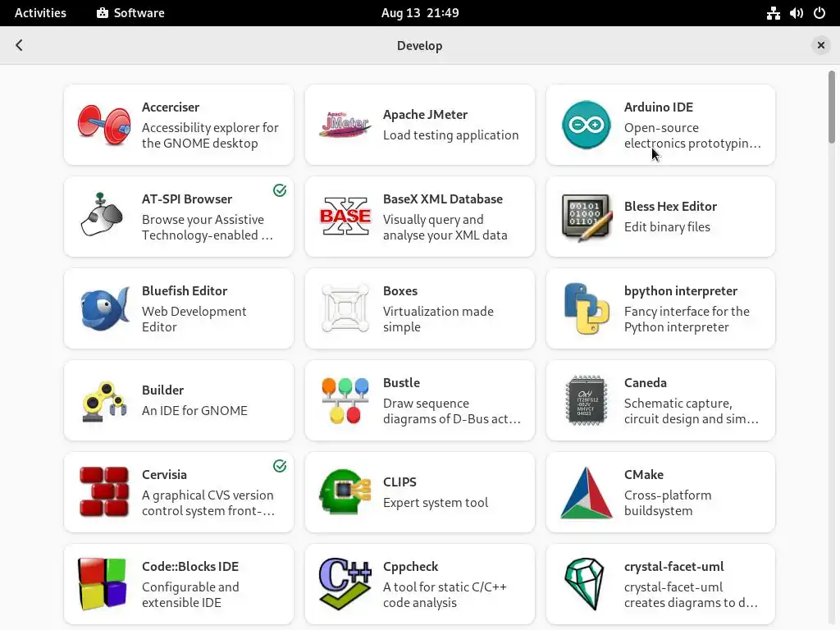Click 'crystal-facet-uml creates diagrams' description text
The height and width of the screenshot is (630, 840).
point(691,595)
